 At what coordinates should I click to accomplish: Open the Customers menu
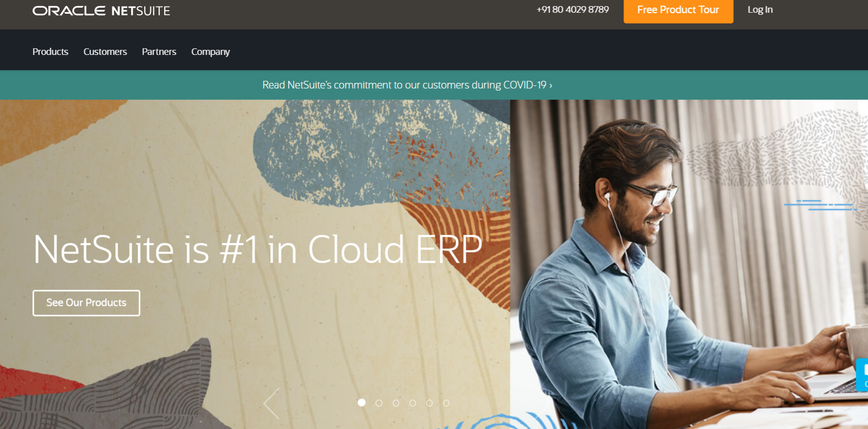[105, 52]
